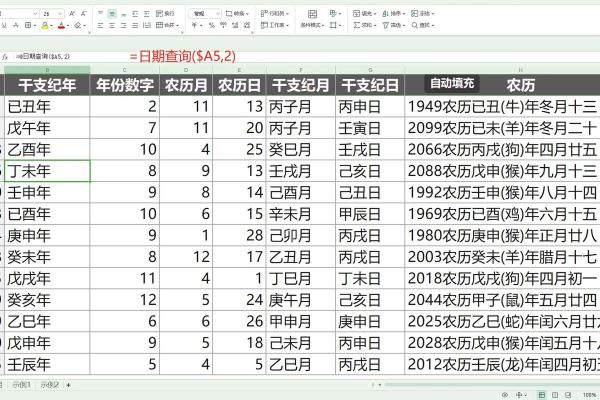Screen dimensions: 600x400
Task: Apply strikethrough formatting
Action: pos(16,25)
